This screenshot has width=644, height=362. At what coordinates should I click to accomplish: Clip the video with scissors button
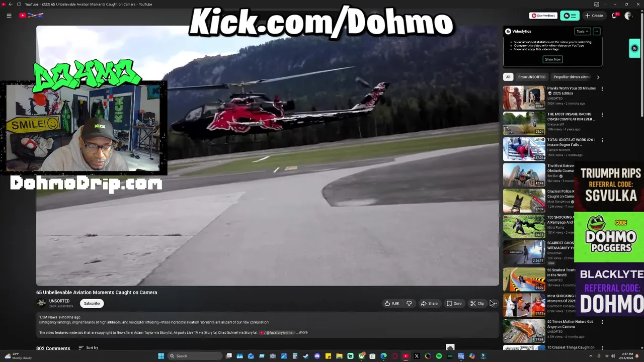[x=477, y=303]
